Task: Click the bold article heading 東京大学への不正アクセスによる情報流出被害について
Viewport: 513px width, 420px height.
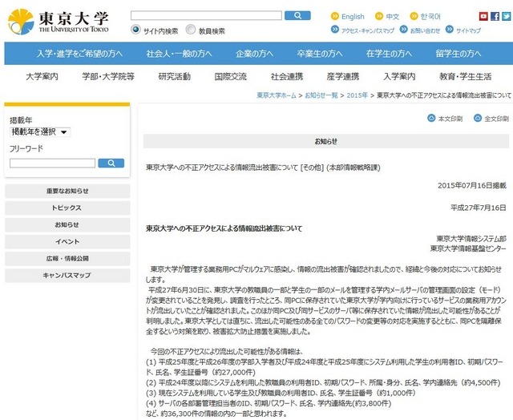Action: pyautogui.click(x=224, y=228)
